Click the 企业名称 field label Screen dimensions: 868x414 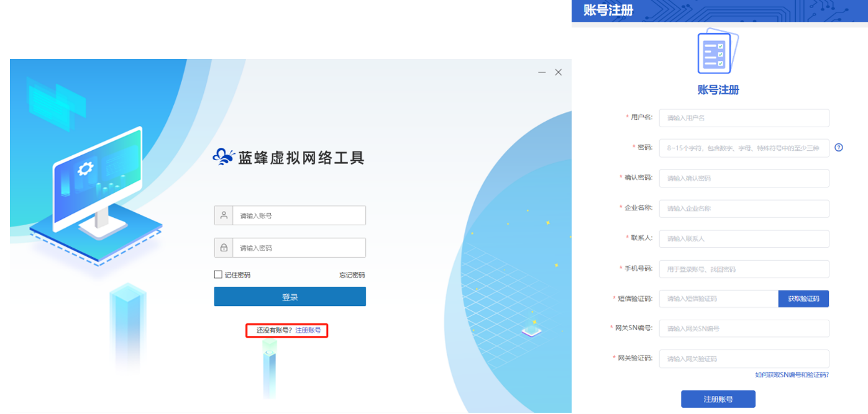point(638,208)
